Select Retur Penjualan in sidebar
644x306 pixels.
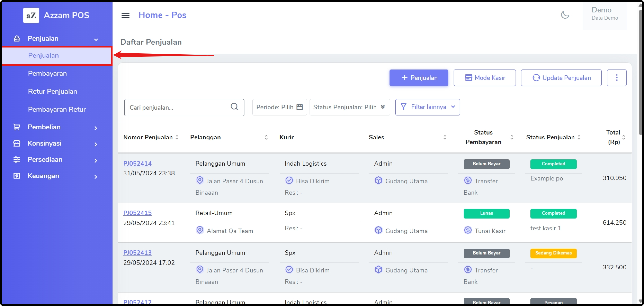tap(52, 91)
